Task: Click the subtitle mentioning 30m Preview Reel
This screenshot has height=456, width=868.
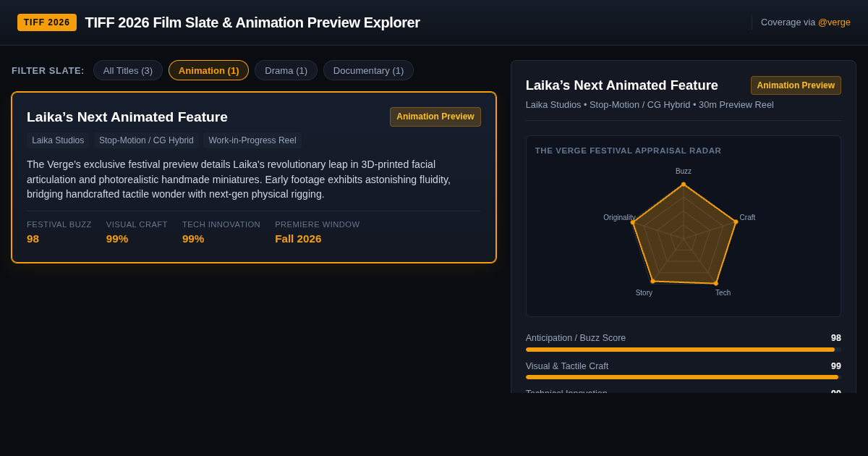Action: 650,105
